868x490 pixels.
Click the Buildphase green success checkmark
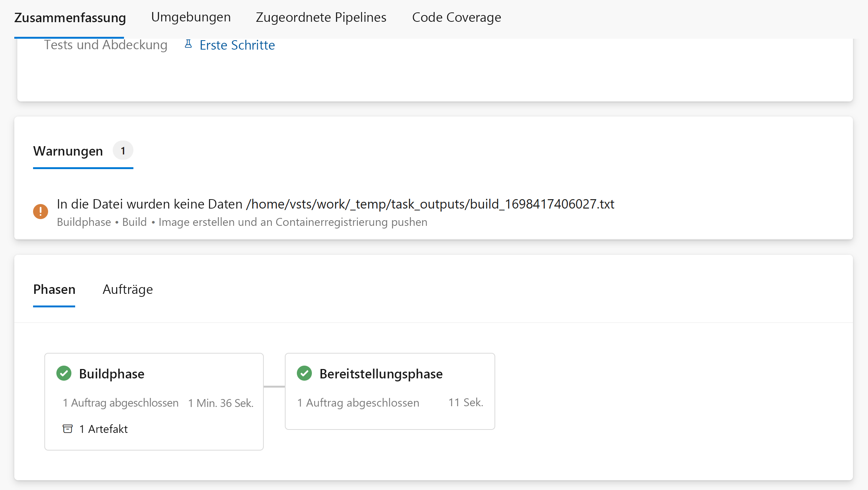pos(64,374)
